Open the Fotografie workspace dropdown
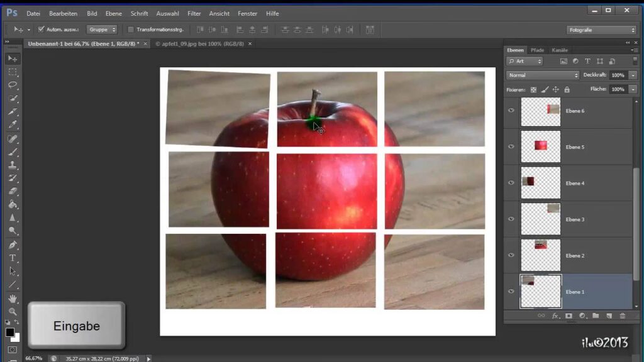Screen dimensions: 644x362 click(x=601, y=30)
